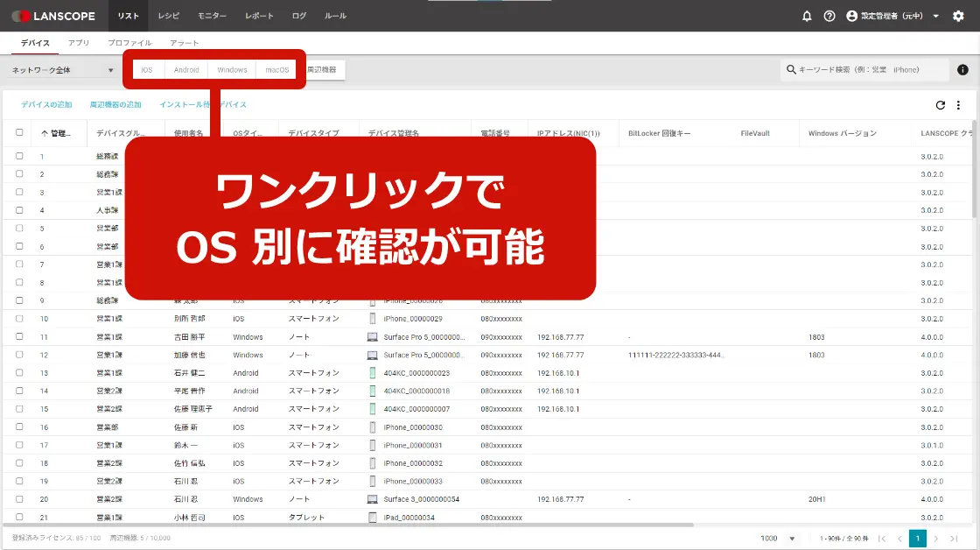Open the notifications bell

click(x=807, y=17)
